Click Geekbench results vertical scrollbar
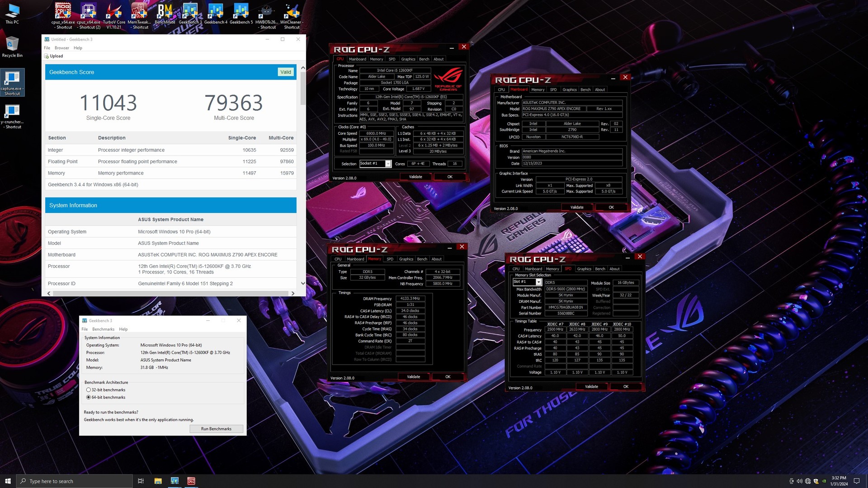The image size is (868, 488). [303, 88]
